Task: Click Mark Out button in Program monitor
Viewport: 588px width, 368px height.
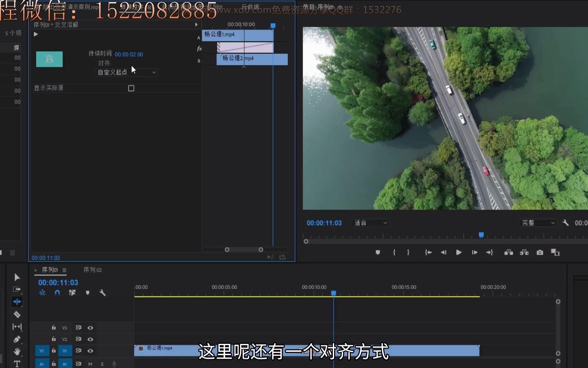Action: pyautogui.click(x=408, y=252)
